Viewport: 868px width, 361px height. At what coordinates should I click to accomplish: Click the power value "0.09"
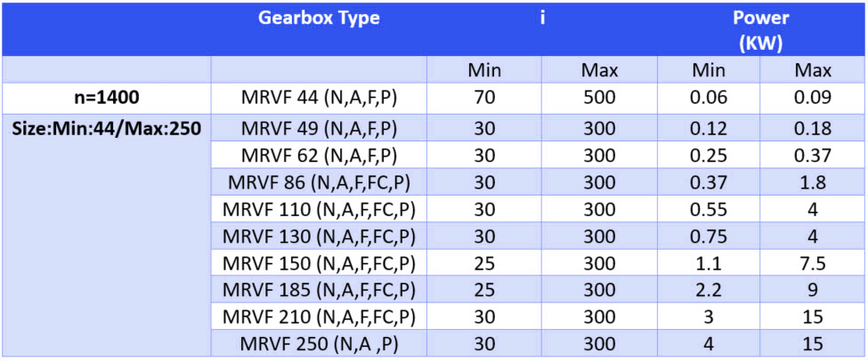coord(813,98)
